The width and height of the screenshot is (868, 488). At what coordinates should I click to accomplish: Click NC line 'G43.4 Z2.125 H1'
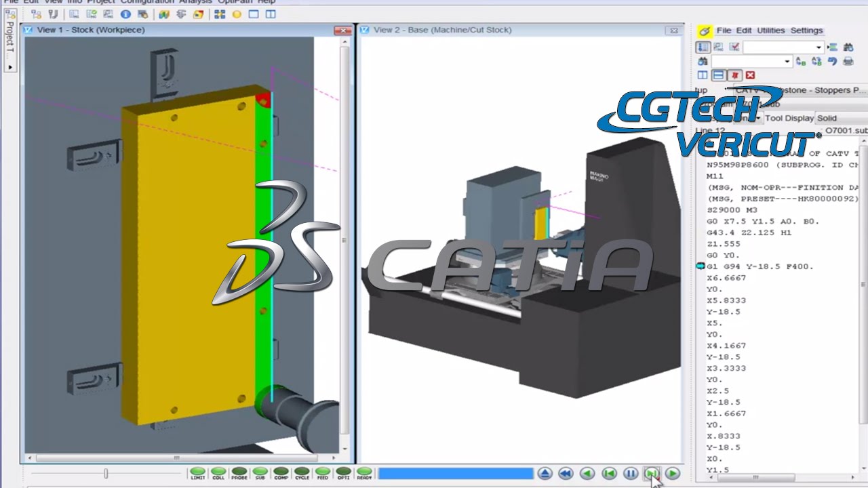click(749, 232)
